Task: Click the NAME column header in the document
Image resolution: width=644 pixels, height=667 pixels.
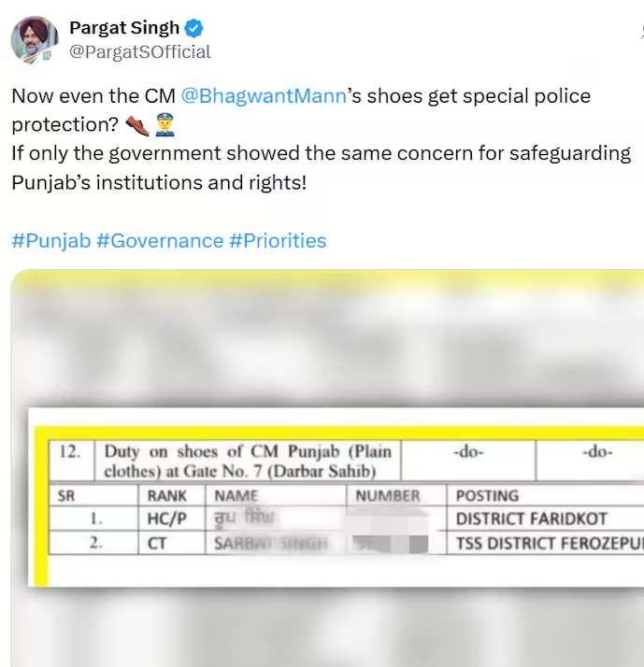Action: (236, 496)
